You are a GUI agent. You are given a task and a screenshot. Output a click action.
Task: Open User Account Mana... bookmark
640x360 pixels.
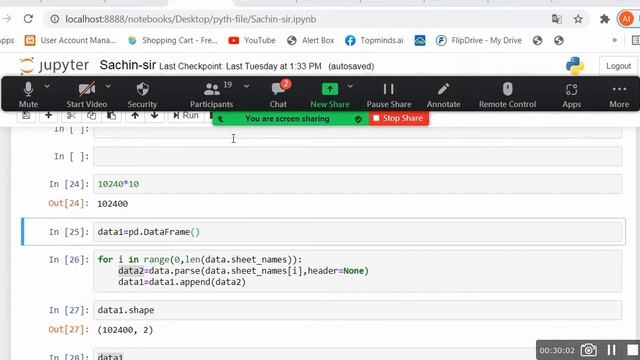coord(70,40)
